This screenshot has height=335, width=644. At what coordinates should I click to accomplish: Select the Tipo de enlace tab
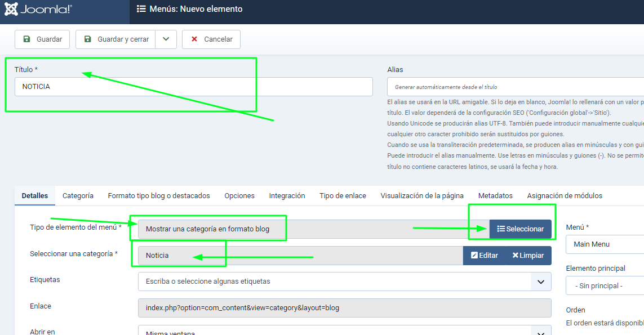[343, 196]
